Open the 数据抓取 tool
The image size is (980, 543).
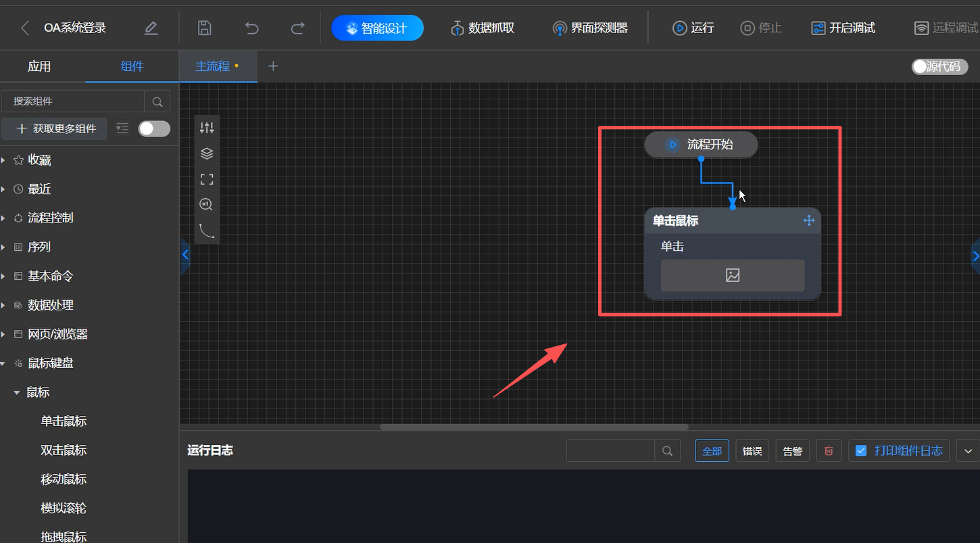[483, 28]
